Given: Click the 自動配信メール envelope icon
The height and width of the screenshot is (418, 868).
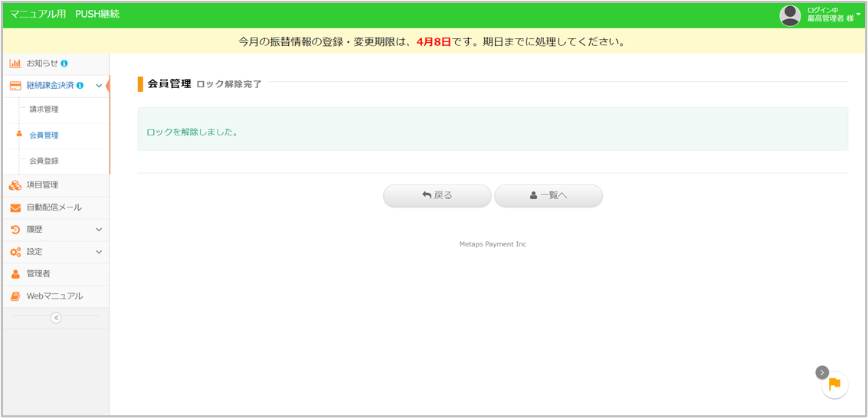Looking at the screenshot, I should point(15,207).
